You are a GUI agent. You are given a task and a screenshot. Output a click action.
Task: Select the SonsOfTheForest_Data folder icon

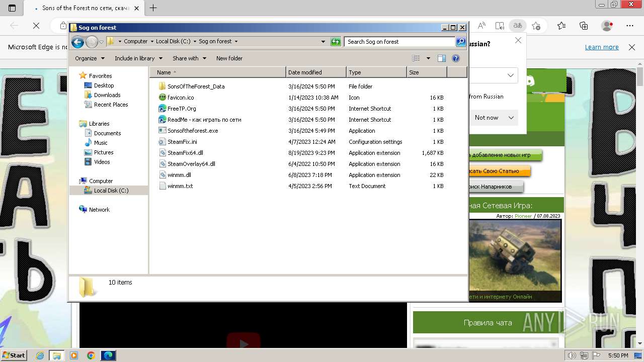(162, 86)
